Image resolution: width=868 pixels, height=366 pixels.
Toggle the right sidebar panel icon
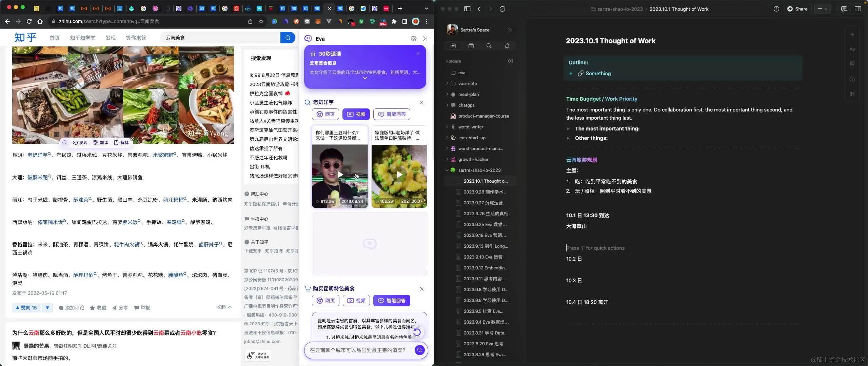858,9
